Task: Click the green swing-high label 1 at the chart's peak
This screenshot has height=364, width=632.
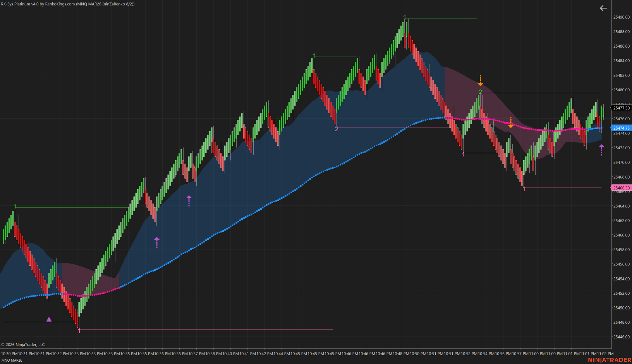Action: coord(405,17)
